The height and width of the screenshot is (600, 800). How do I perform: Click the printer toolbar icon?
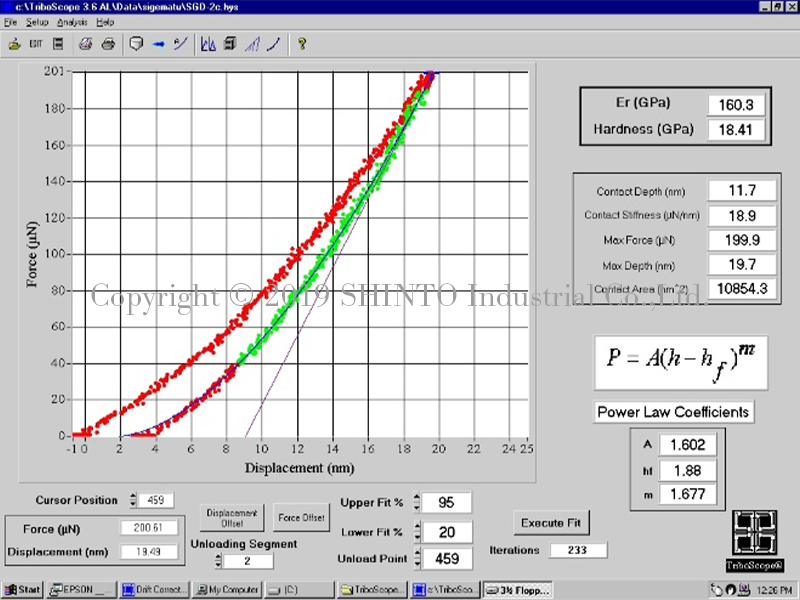click(x=108, y=44)
